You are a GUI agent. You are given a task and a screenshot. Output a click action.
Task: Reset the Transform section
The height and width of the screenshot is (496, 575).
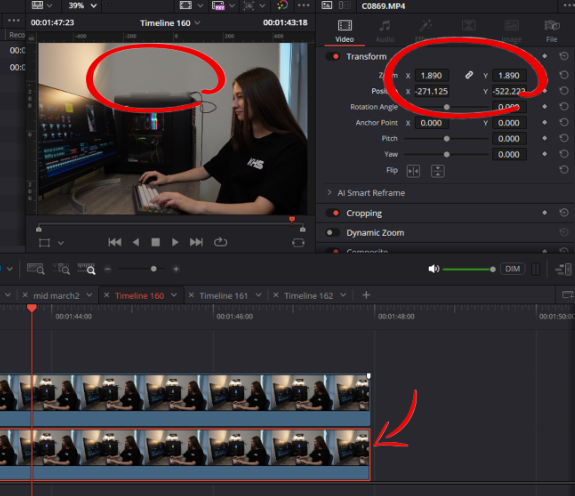pyautogui.click(x=564, y=56)
